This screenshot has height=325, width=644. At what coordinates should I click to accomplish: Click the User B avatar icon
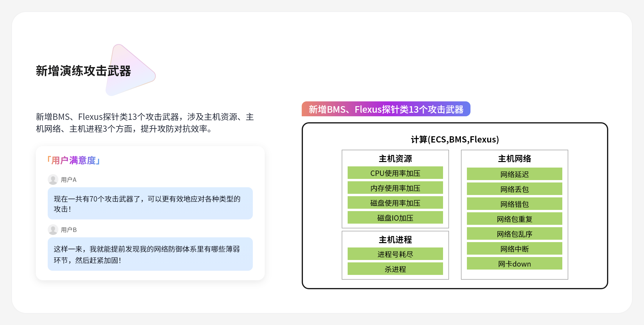coord(53,230)
